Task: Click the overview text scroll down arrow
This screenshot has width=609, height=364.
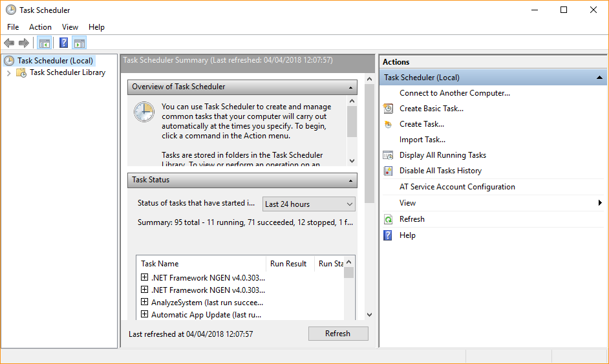Action: (x=352, y=160)
